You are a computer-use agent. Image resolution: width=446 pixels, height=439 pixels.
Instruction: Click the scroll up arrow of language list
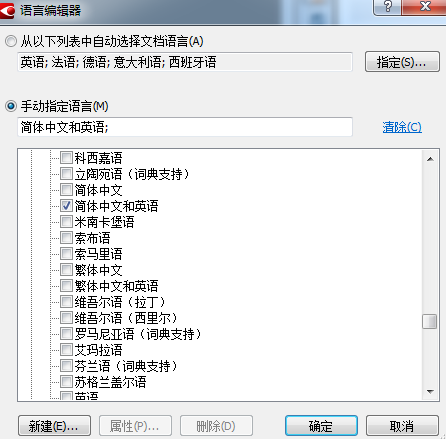click(430, 159)
